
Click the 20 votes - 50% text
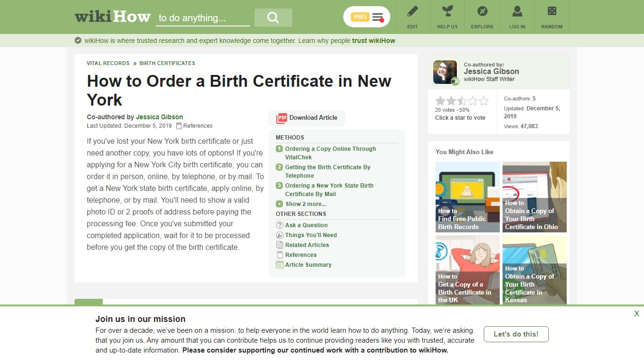tap(452, 110)
